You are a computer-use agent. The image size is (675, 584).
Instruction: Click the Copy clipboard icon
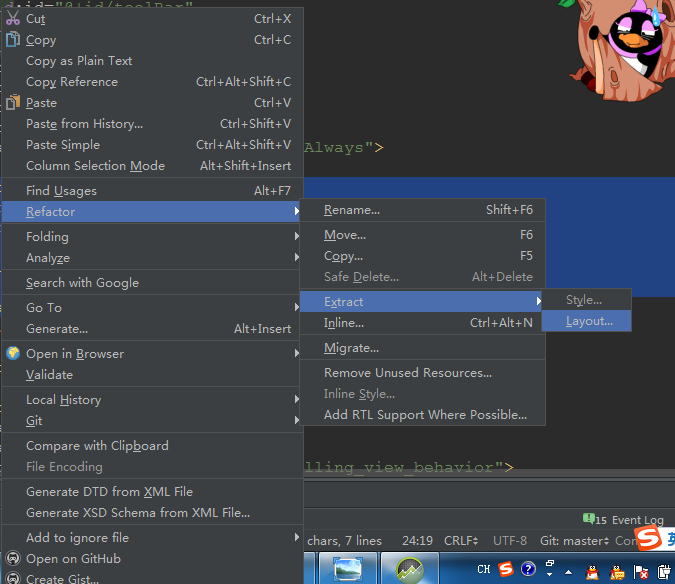pyautogui.click(x=13, y=39)
